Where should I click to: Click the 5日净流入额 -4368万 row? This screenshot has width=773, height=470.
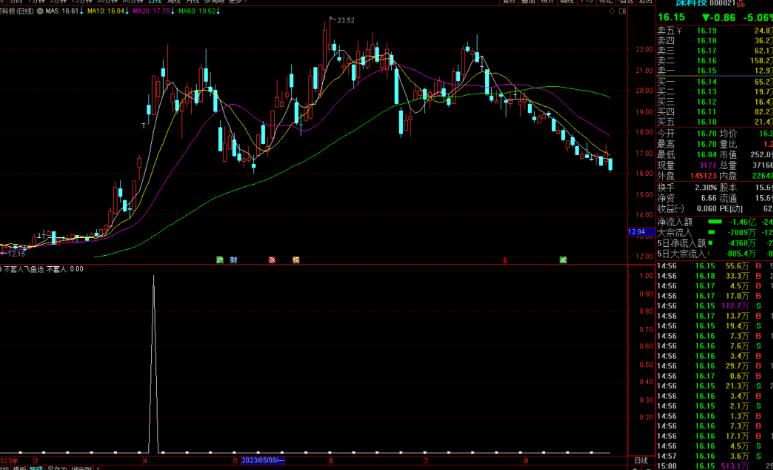(x=715, y=243)
